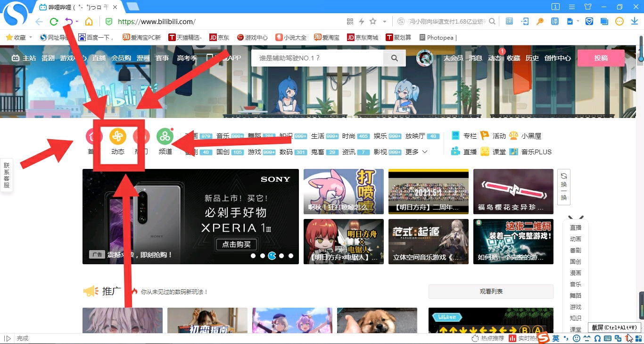Open the 番剧 header menu item
Image resolution: width=644 pixels, height=344 pixels.
[x=48, y=58]
